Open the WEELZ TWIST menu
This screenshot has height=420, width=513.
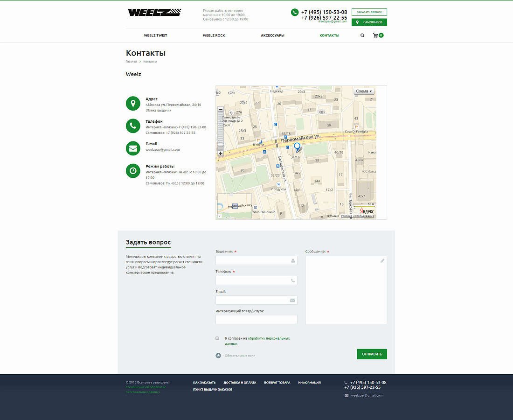[x=155, y=35]
